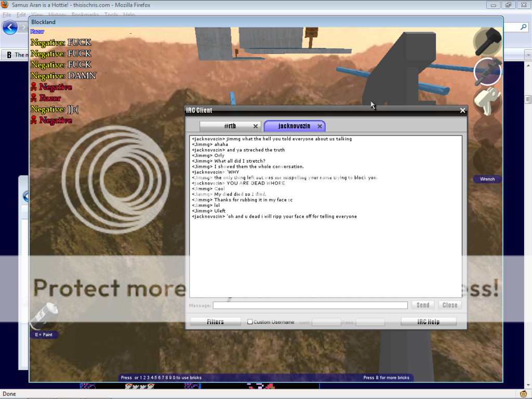The image size is (532, 399).
Task: Switch to the jacknovozin tab
Action: tap(294, 126)
